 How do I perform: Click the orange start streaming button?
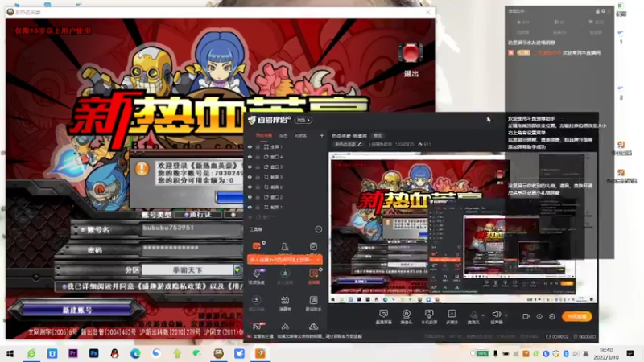point(577,316)
